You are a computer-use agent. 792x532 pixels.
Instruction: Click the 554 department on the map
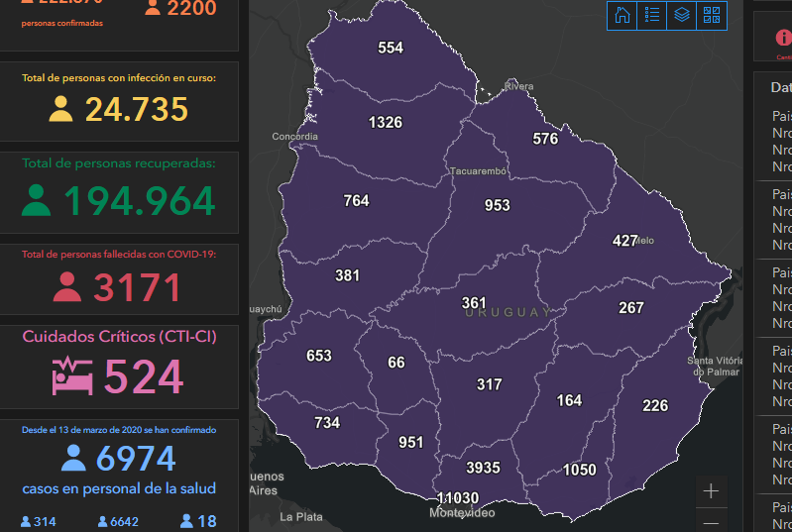coord(391,48)
